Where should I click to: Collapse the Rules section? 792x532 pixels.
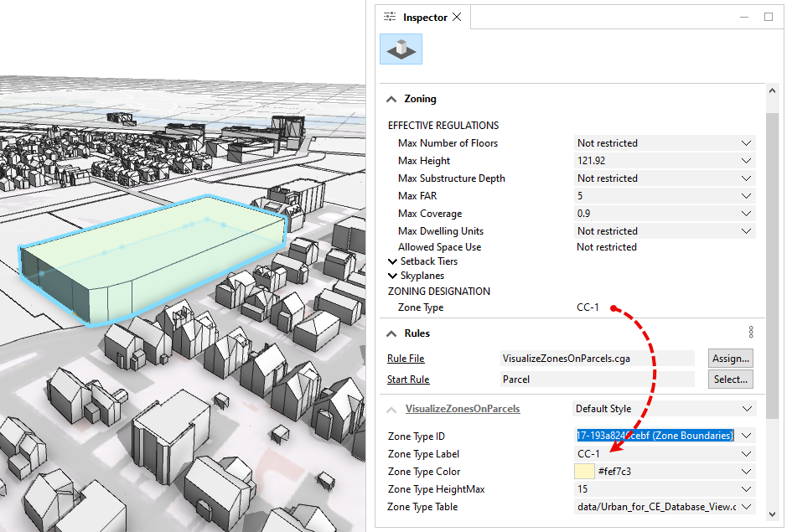[x=391, y=333]
